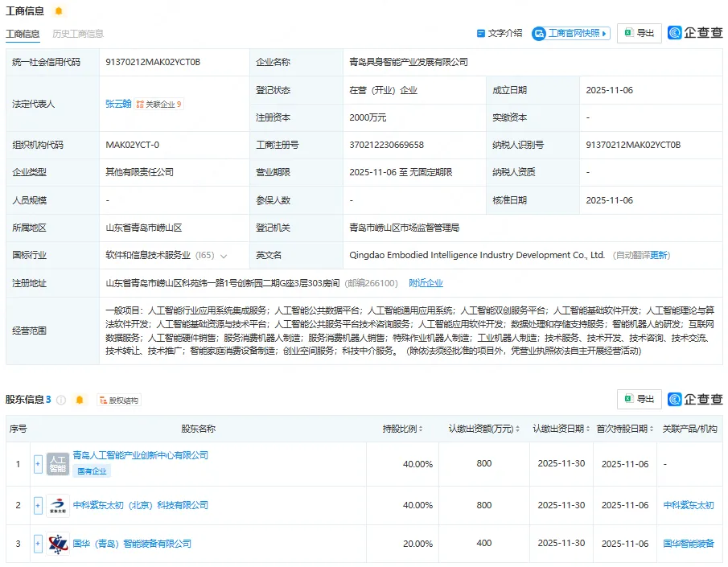The image size is (728, 567).
Task: Switch to the 历史工商信息 tab
Action: point(78,34)
